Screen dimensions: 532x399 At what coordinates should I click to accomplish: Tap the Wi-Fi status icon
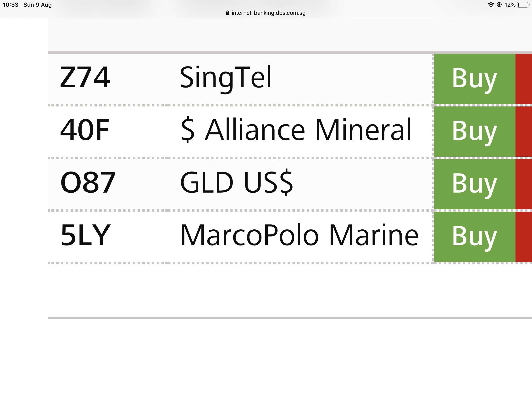(491, 5)
